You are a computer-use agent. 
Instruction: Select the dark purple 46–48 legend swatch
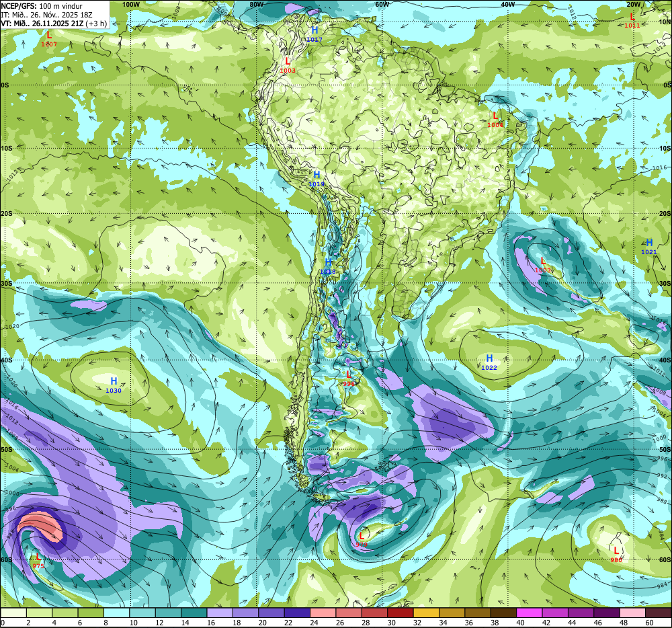coord(607,613)
